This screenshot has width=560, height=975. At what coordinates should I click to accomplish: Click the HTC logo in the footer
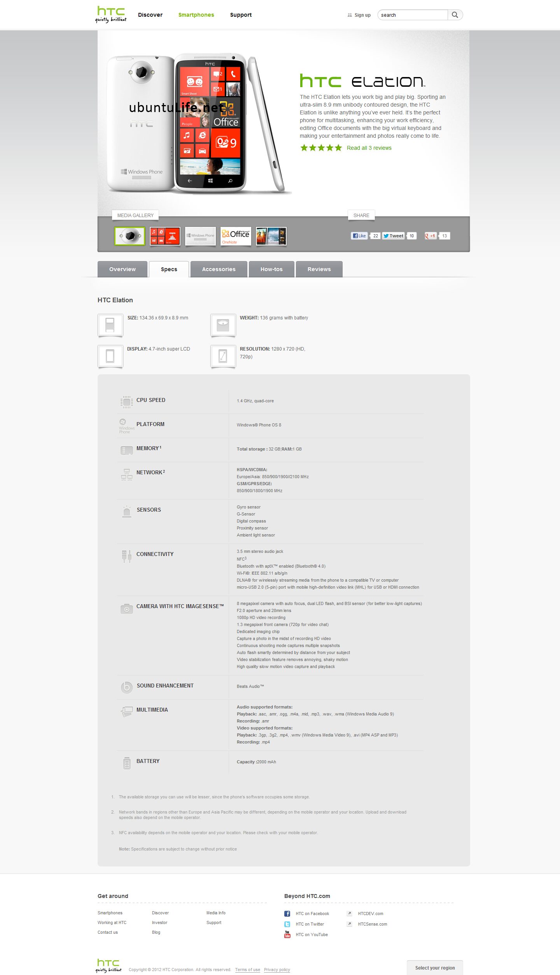(x=108, y=965)
